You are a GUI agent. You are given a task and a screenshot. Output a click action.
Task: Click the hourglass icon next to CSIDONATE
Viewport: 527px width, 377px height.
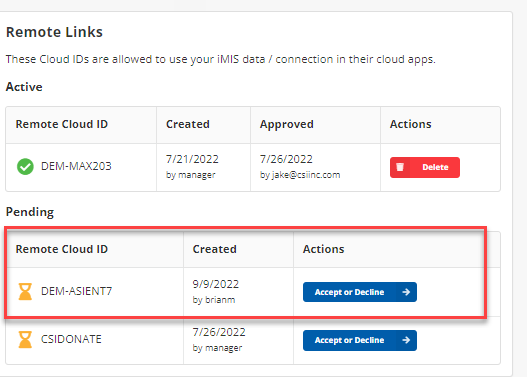25,339
